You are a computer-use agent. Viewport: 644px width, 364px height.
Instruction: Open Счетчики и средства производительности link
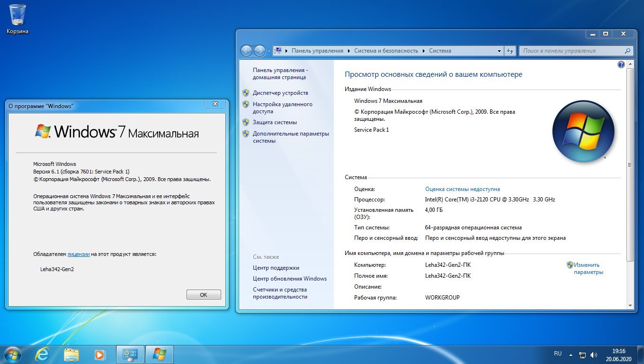(x=280, y=293)
